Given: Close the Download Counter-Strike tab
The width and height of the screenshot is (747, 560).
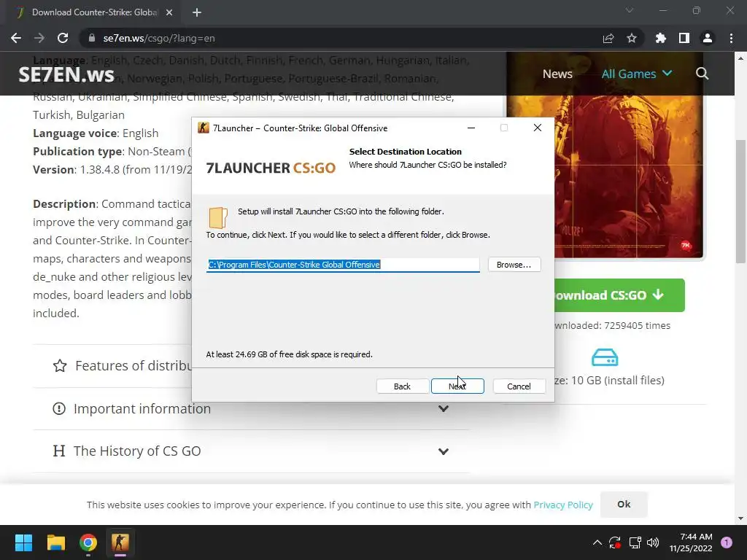Looking at the screenshot, I should click(169, 12).
